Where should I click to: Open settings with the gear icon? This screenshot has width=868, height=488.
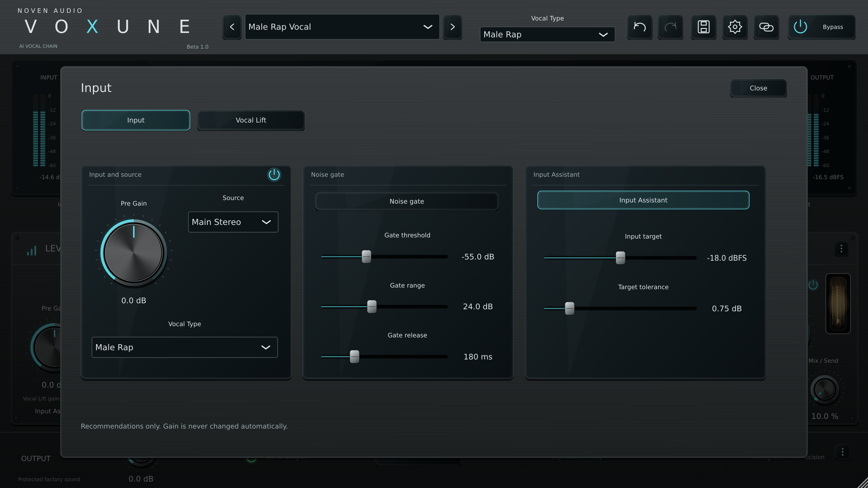[735, 27]
